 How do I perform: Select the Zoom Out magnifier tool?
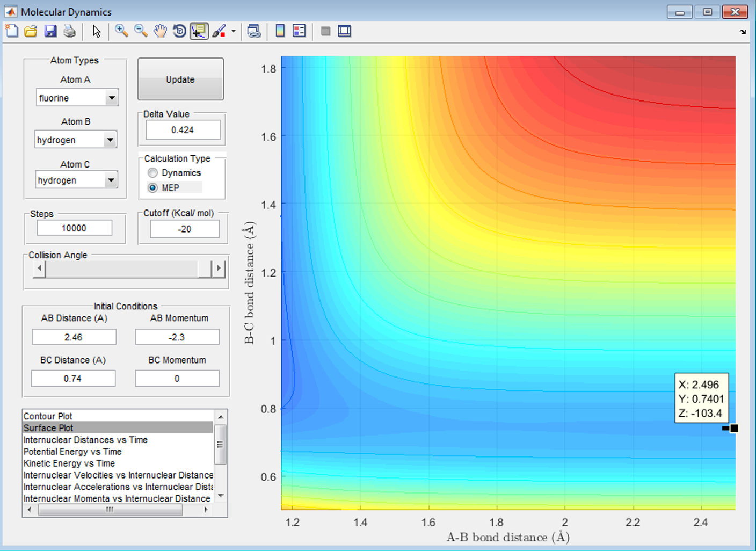tap(141, 31)
